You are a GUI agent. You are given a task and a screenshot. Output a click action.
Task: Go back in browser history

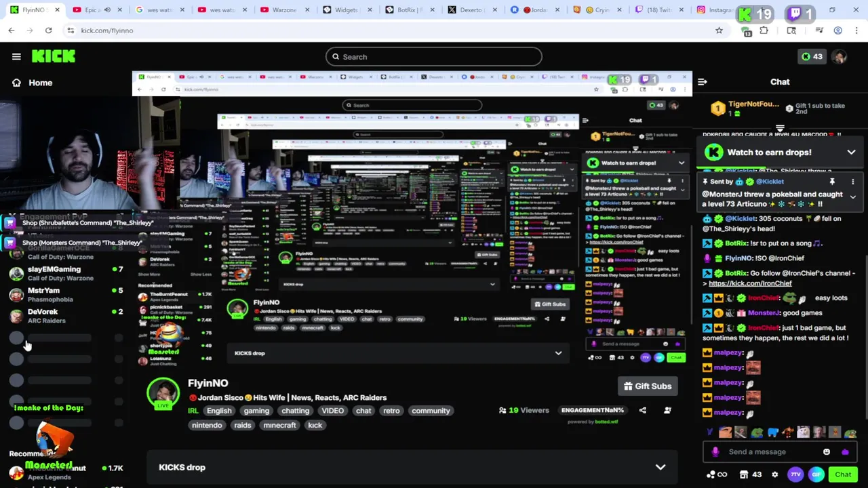click(12, 30)
